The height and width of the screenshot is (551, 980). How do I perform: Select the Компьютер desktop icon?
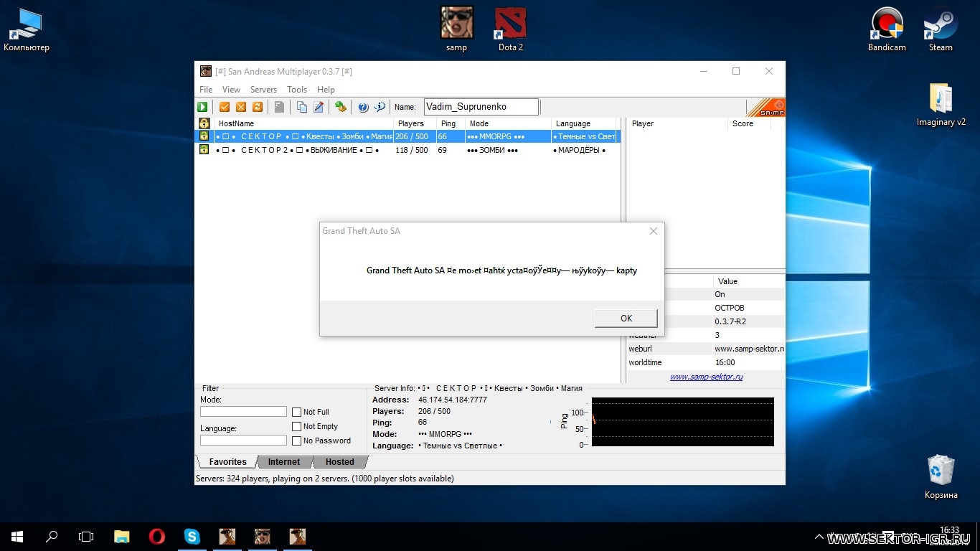coord(27,29)
